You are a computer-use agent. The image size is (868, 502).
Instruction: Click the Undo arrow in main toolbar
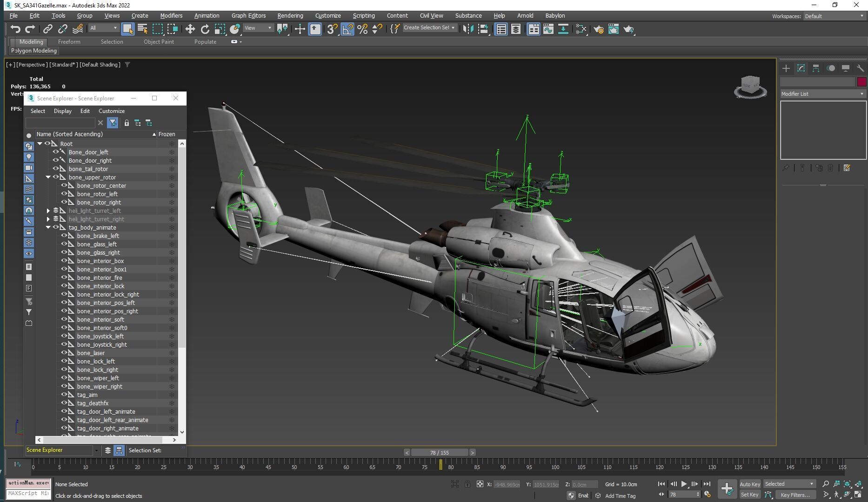click(15, 29)
